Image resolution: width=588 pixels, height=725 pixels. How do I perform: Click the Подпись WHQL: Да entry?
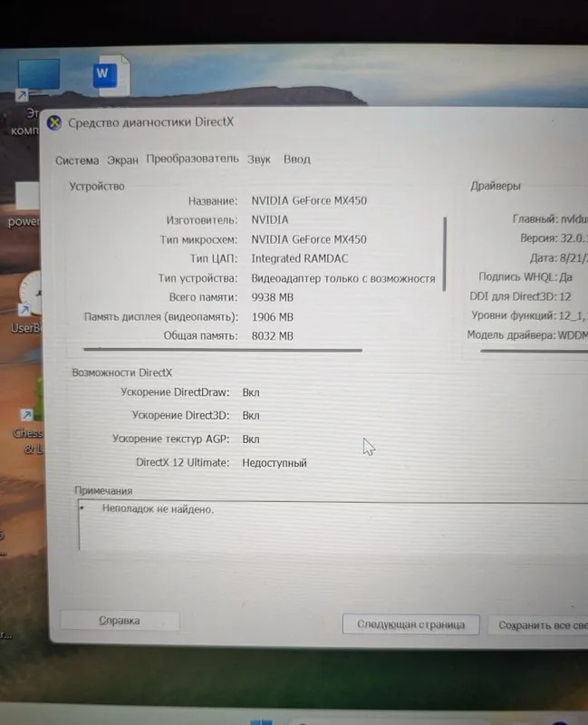point(525,277)
